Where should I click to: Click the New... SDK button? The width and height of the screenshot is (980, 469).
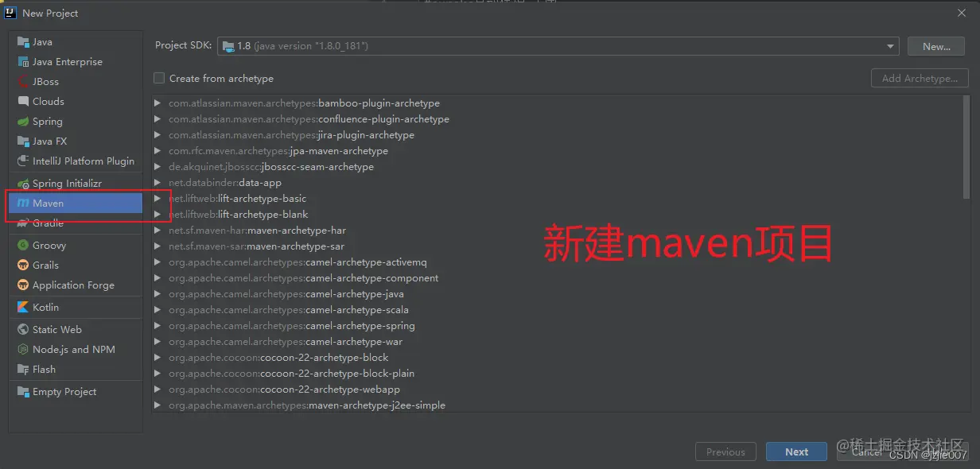click(x=936, y=46)
